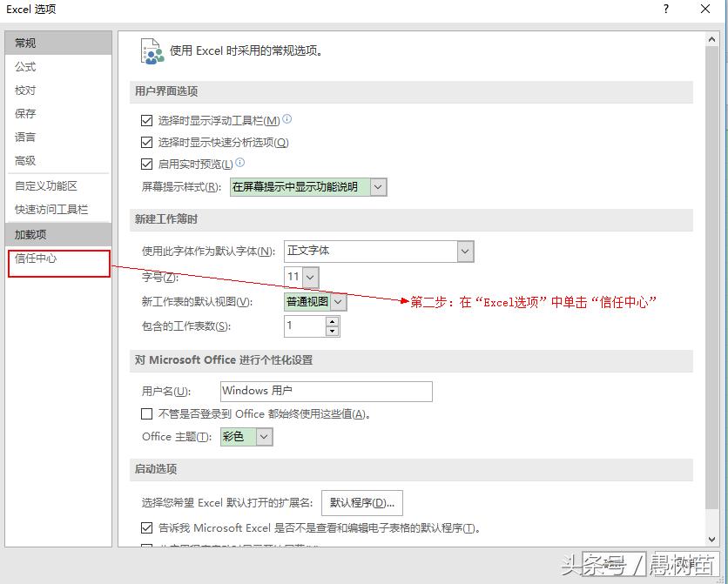Select 信任中心 in the sidebar
The image size is (728, 584).
pos(37,258)
